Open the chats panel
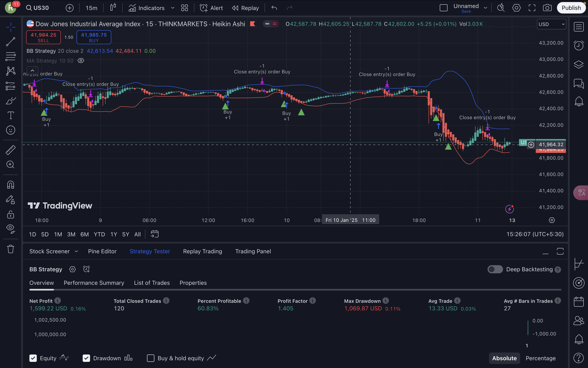This screenshot has height=368, width=588. tap(579, 83)
